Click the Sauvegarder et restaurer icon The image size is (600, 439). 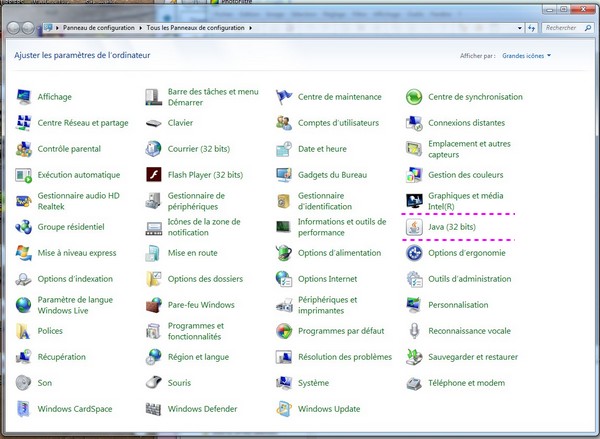click(414, 357)
